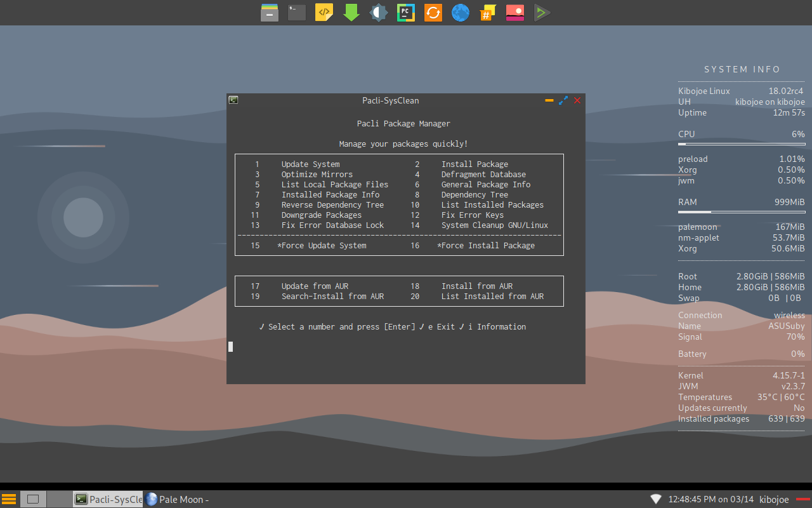Click 'Install Package' option 2

(475, 164)
